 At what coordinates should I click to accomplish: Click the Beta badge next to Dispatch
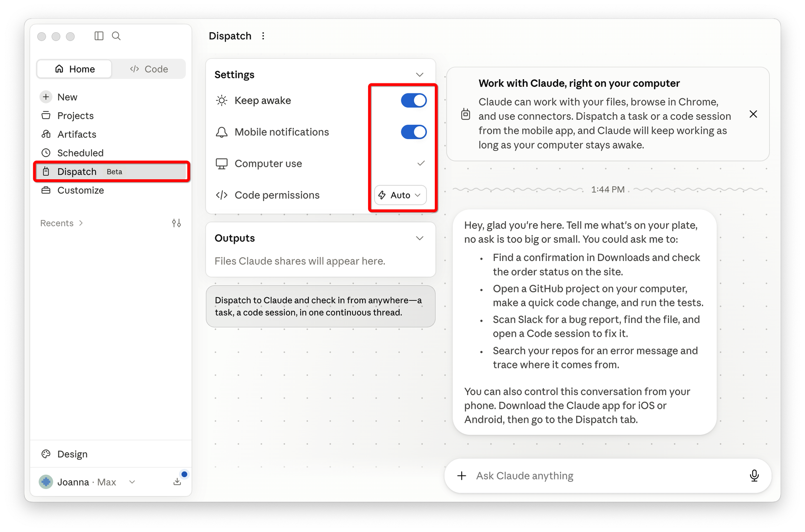coord(114,172)
